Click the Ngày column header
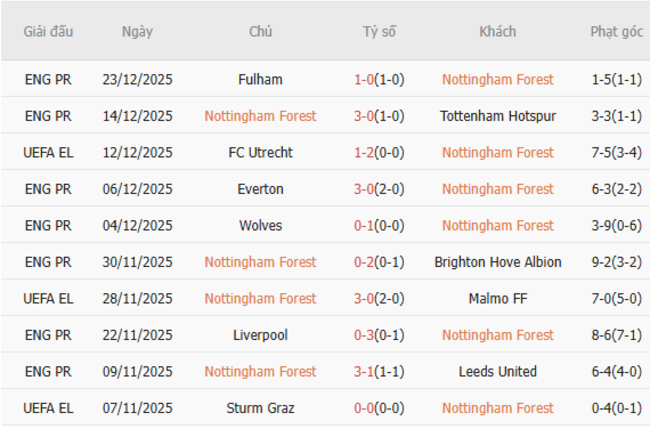Viewport: 650px width, 429px height. (x=137, y=32)
